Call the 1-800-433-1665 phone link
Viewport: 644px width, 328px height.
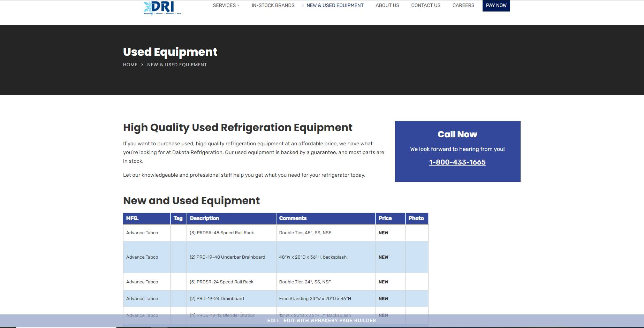click(x=457, y=162)
